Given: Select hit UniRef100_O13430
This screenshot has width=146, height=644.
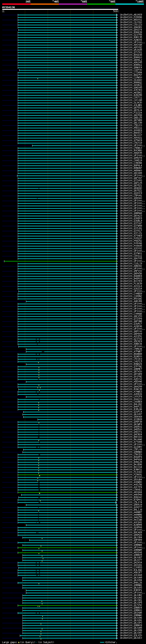Looking at the screenshot, I should (131, 103).
